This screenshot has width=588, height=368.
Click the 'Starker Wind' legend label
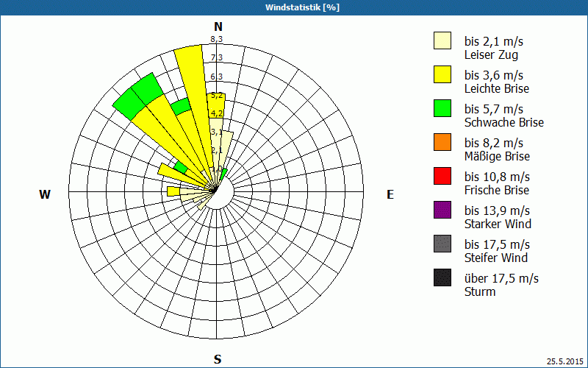click(498, 224)
